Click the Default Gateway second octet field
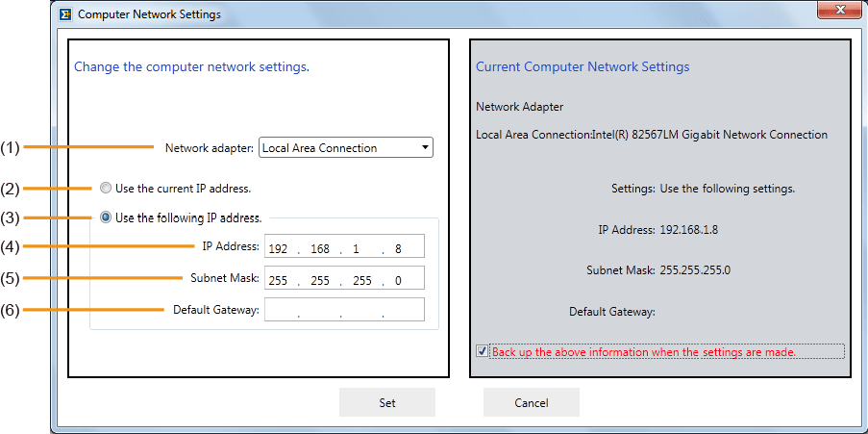The width and height of the screenshot is (868, 434). coord(320,310)
